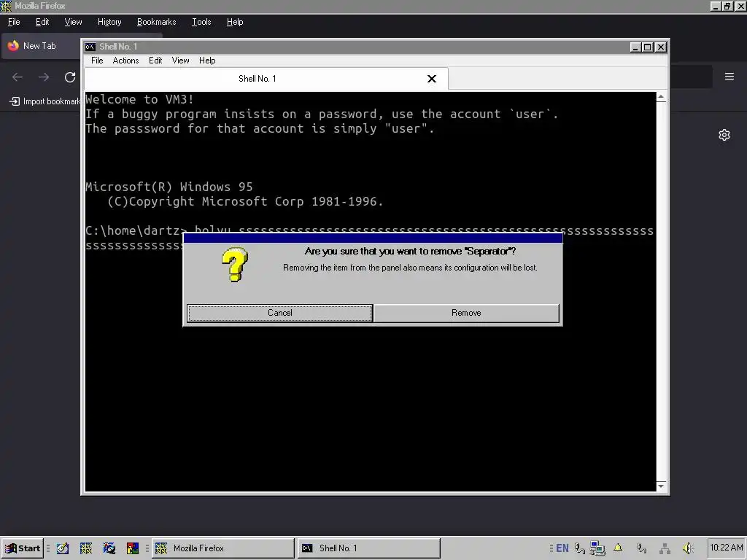Open Firefox Bookmarks menu
The width and height of the screenshot is (747, 560).
156,22
